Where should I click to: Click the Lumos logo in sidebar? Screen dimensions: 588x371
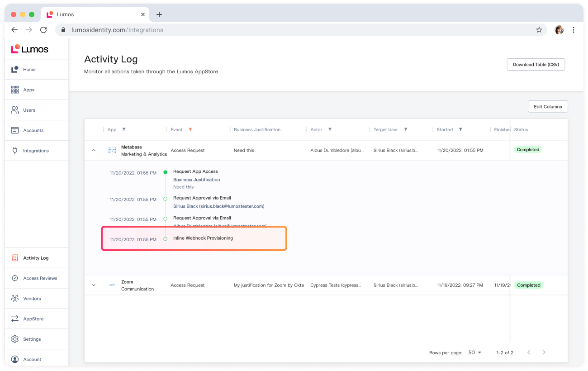(x=29, y=49)
